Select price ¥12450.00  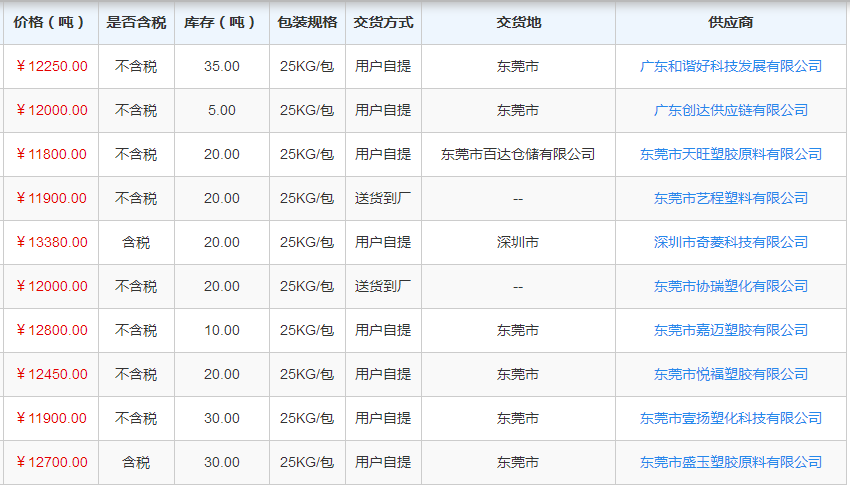(52, 374)
